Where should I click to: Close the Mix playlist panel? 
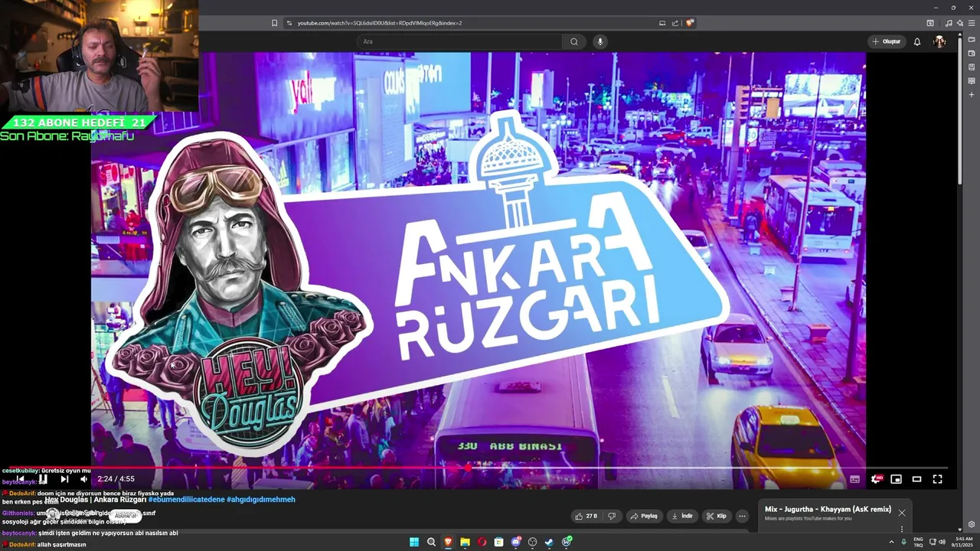(x=902, y=513)
